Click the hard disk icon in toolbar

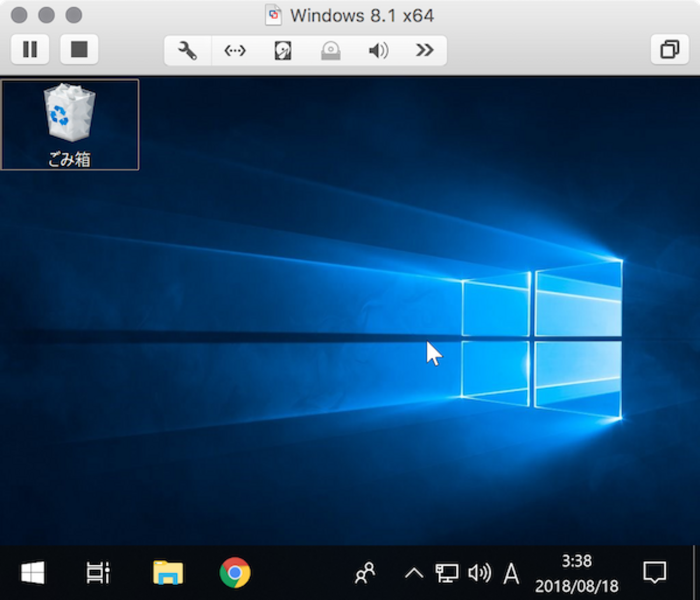click(x=283, y=51)
